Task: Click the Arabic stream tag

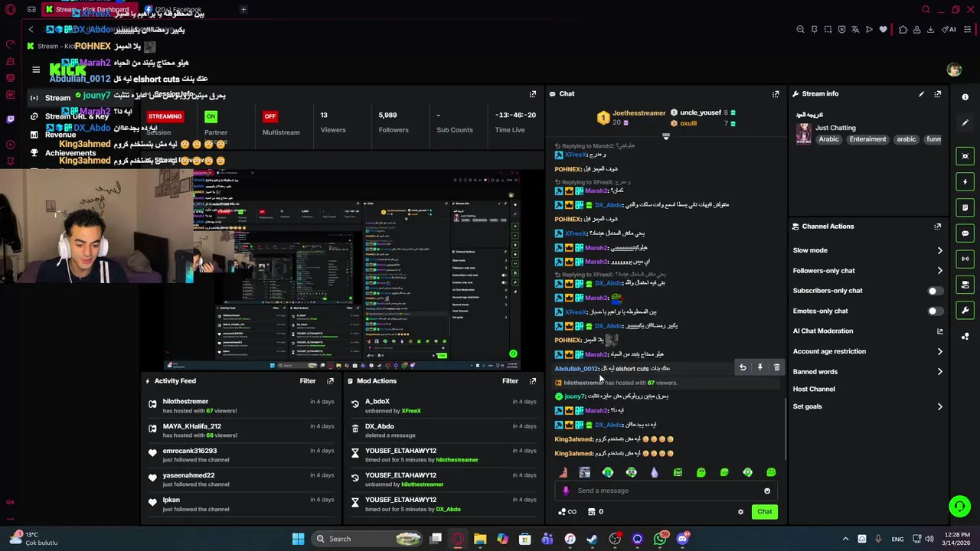Action: [x=828, y=139]
